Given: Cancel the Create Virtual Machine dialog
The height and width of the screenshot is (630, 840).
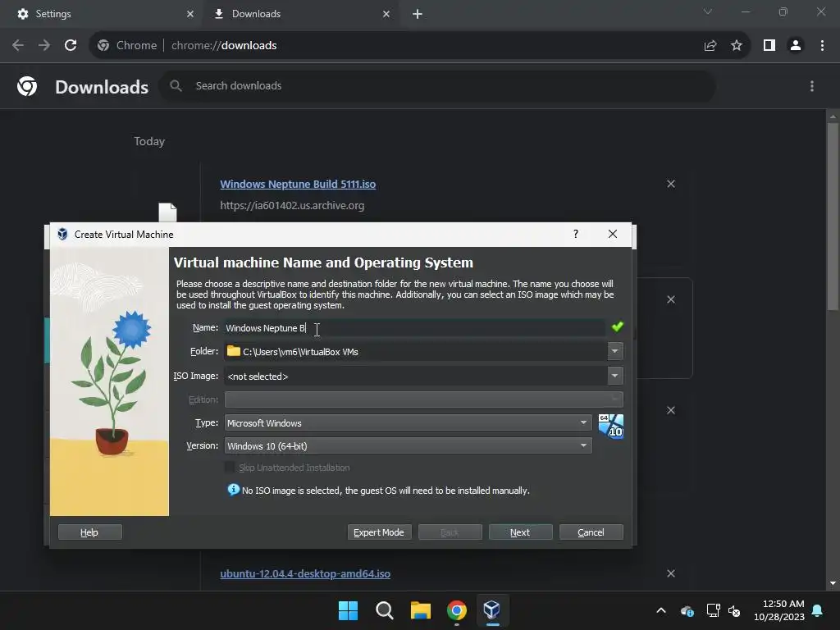Looking at the screenshot, I should (591, 532).
